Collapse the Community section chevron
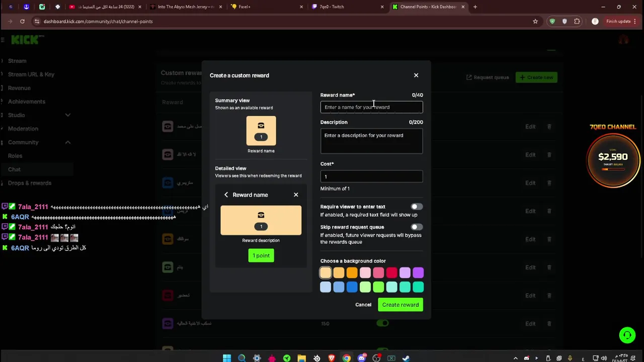This screenshot has width=644, height=362. click(67, 142)
